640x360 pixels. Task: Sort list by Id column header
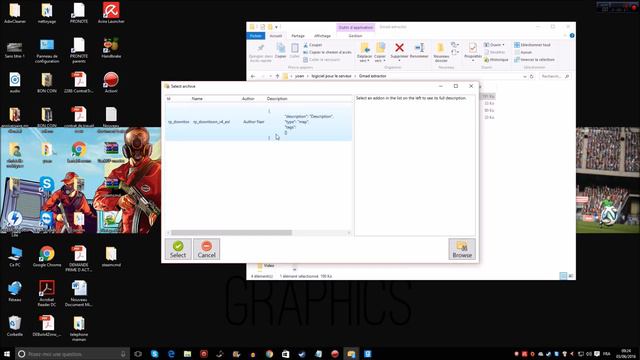[169, 99]
